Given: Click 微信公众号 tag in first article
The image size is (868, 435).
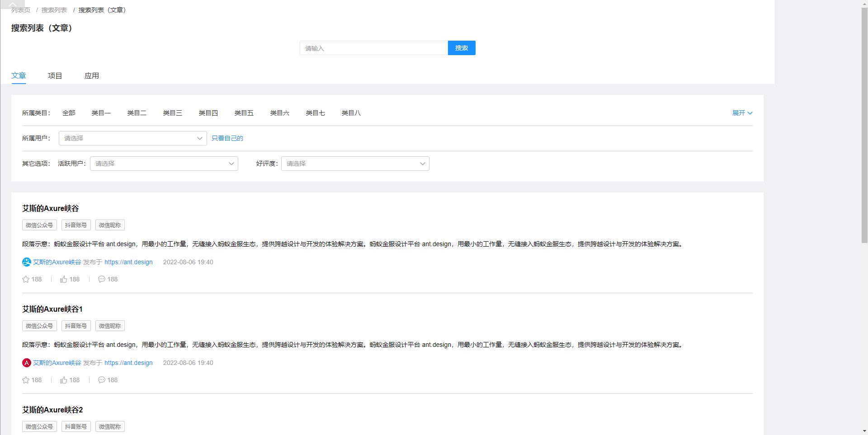Looking at the screenshot, I should click(39, 225).
